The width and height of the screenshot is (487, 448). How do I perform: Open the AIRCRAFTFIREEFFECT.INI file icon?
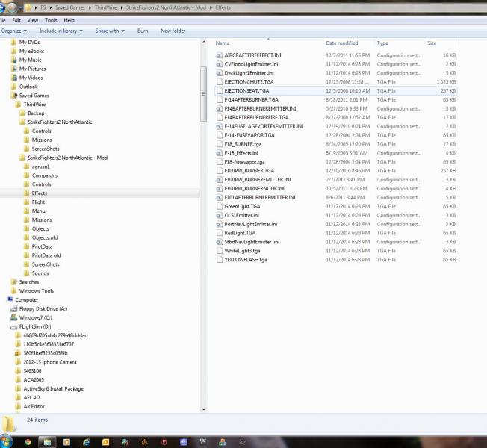220,55
